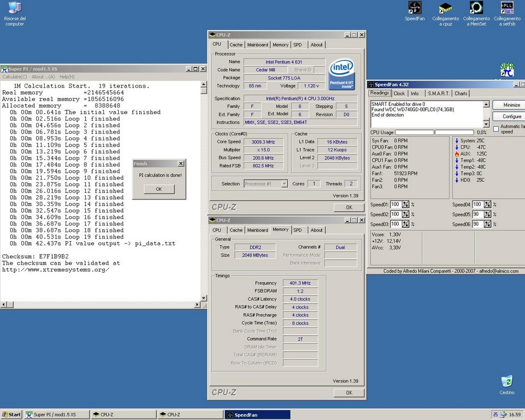Switch to CPU tab in CPU-Z memory window
This screenshot has width=525, height=420.
click(217, 230)
